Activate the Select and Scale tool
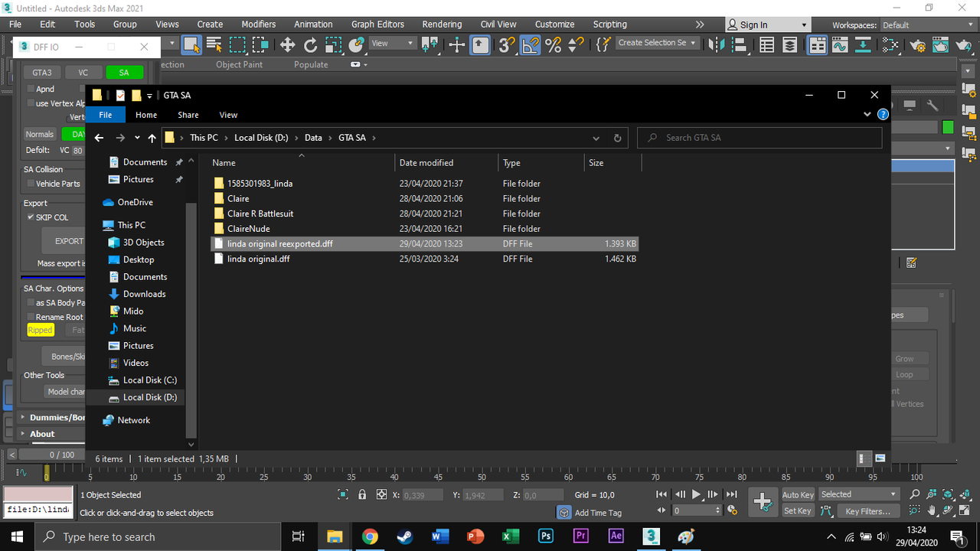The width and height of the screenshot is (980, 551). (x=333, y=44)
